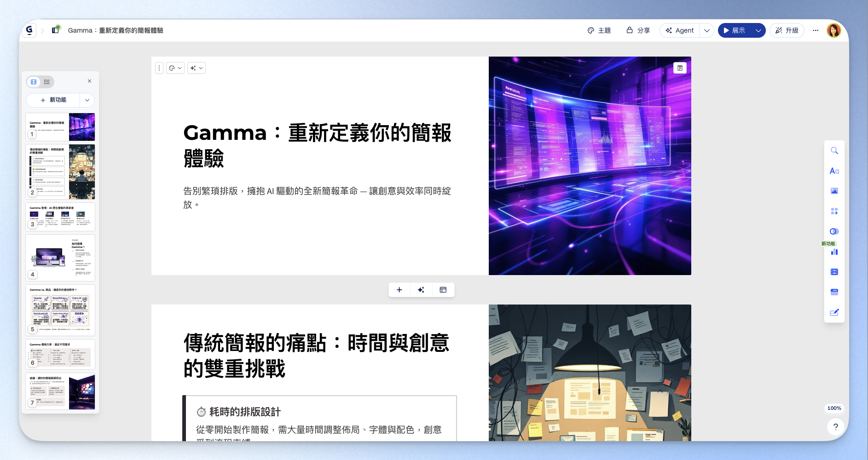Click the AI sparkle button between cards
This screenshot has width=868, height=460.
[421, 290]
